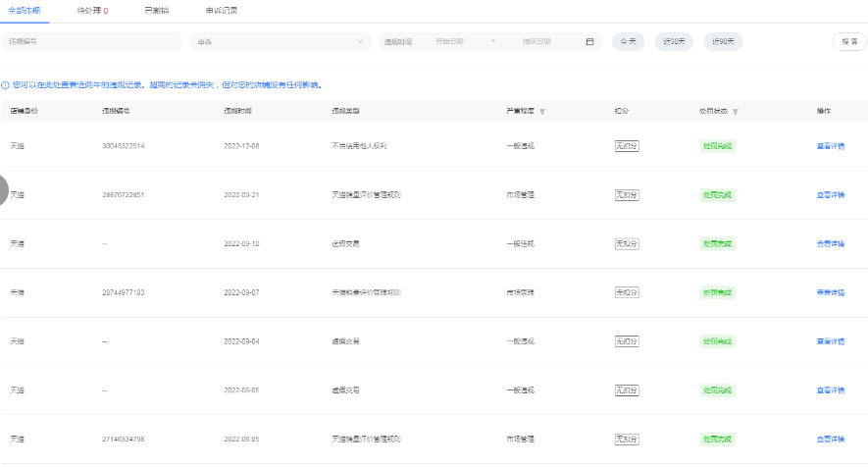Image resolution: width=868 pixels, height=467 pixels.
Task: Click violation number 28876722851
Action: tap(123, 195)
